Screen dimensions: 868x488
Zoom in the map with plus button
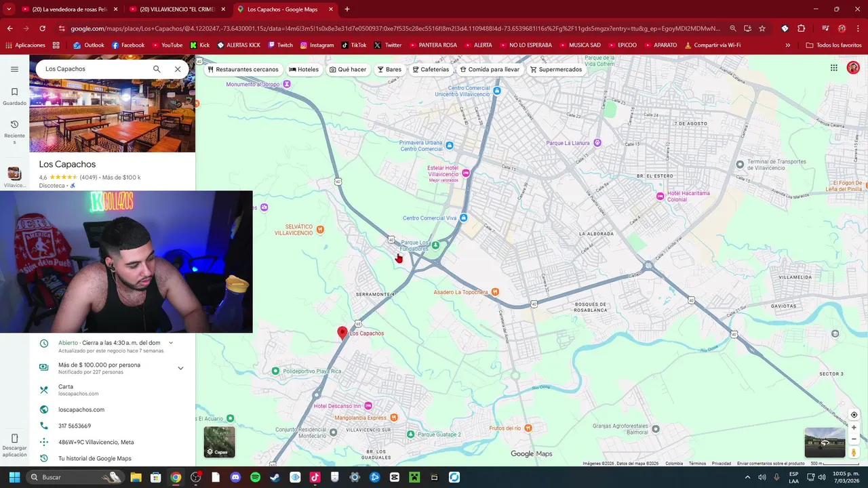[x=854, y=427]
